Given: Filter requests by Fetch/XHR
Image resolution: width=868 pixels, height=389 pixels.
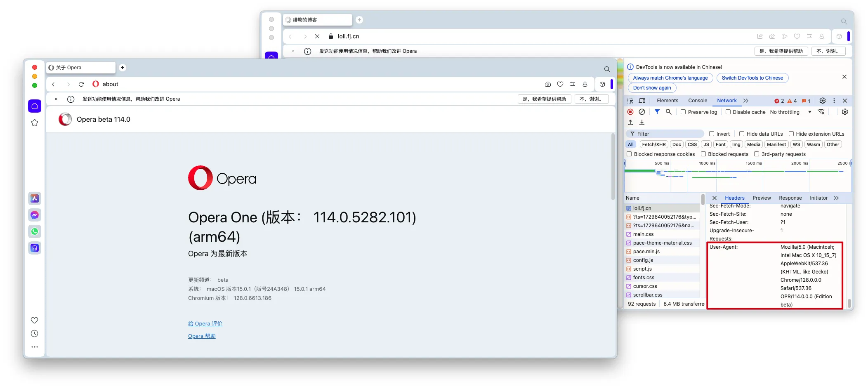Looking at the screenshot, I should [654, 144].
